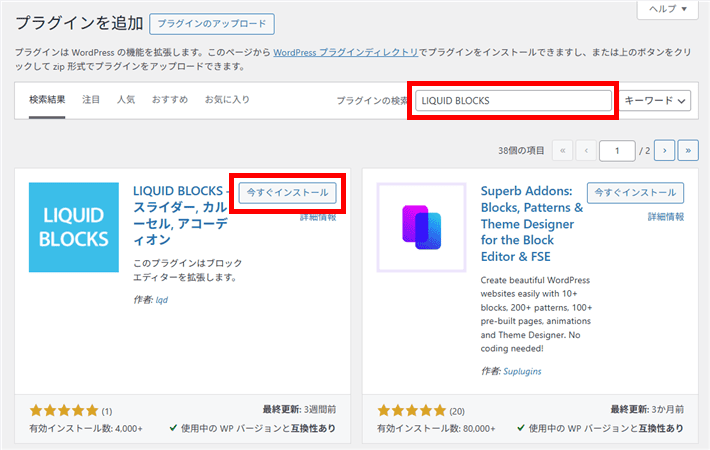This screenshot has width=710, height=450.
Task: Click the LIQUID BLOCKS plugin thumbnail
Action: (x=74, y=227)
